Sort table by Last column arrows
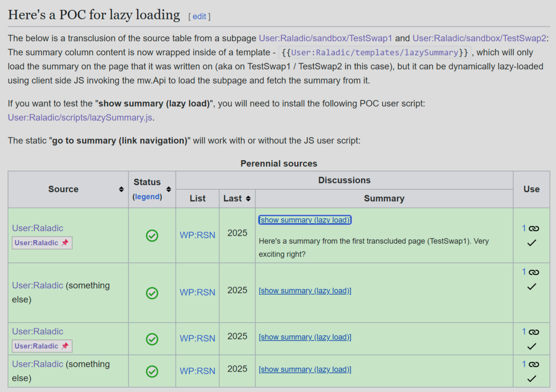The width and height of the screenshot is (556, 392). (248, 199)
